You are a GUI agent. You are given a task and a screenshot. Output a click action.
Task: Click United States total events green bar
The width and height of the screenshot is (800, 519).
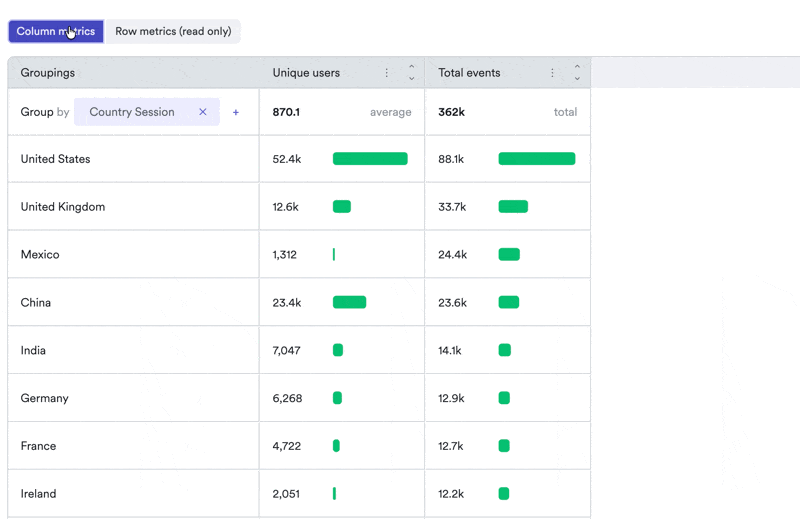pyautogui.click(x=537, y=159)
